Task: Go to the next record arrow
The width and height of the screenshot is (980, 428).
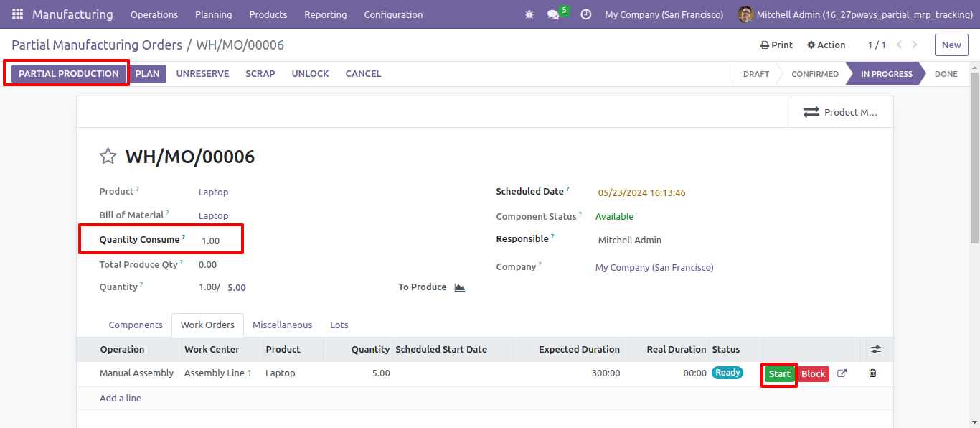Action: point(915,45)
